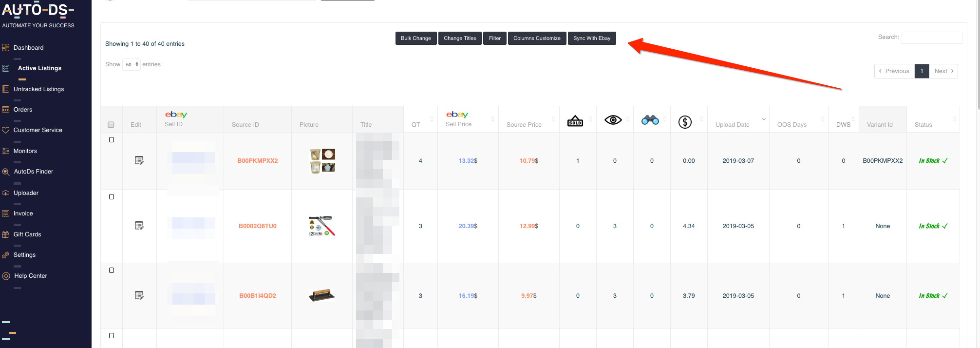Go to Previous page

(x=894, y=71)
